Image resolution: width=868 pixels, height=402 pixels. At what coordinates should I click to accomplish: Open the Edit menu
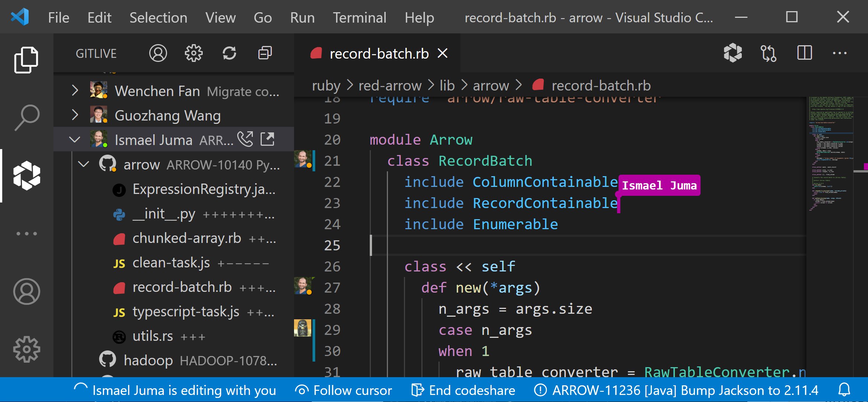[99, 17]
